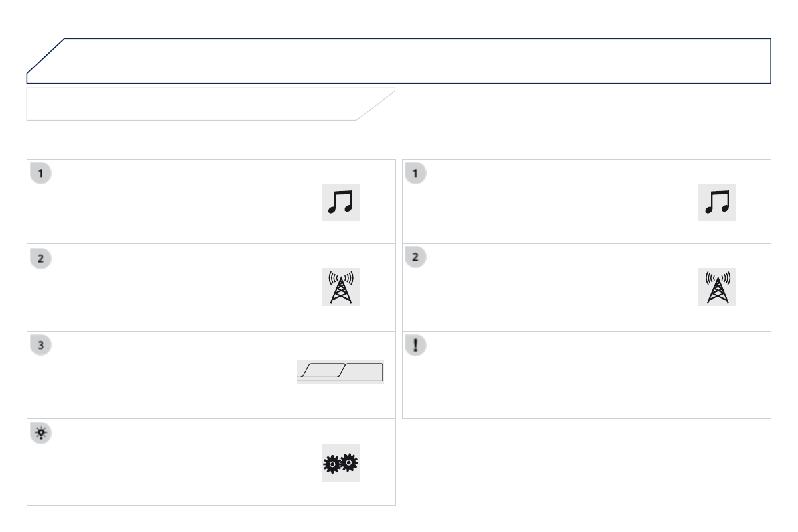Select the radio antenna icon in right column
This screenshot has height=532, width=798.
point(717,287)
